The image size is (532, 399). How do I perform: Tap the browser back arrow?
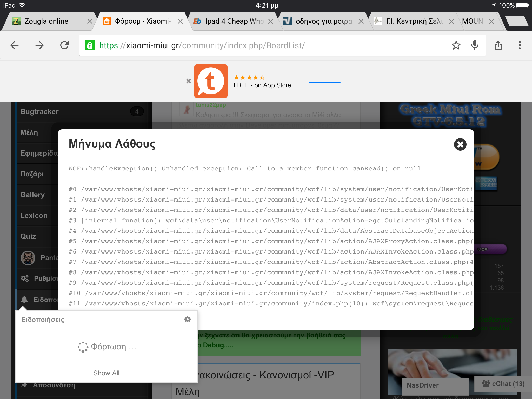(x=15, y=45)
